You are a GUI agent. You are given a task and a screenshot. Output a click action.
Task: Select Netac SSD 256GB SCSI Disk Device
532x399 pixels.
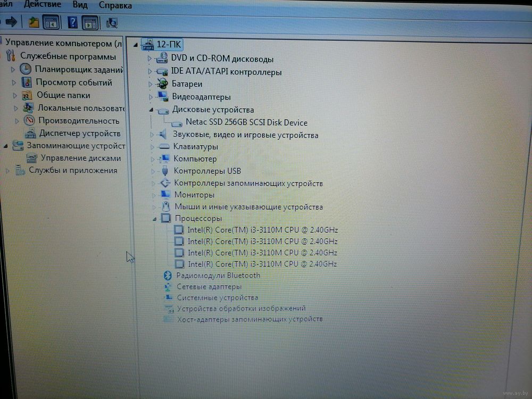coord(246,122)
